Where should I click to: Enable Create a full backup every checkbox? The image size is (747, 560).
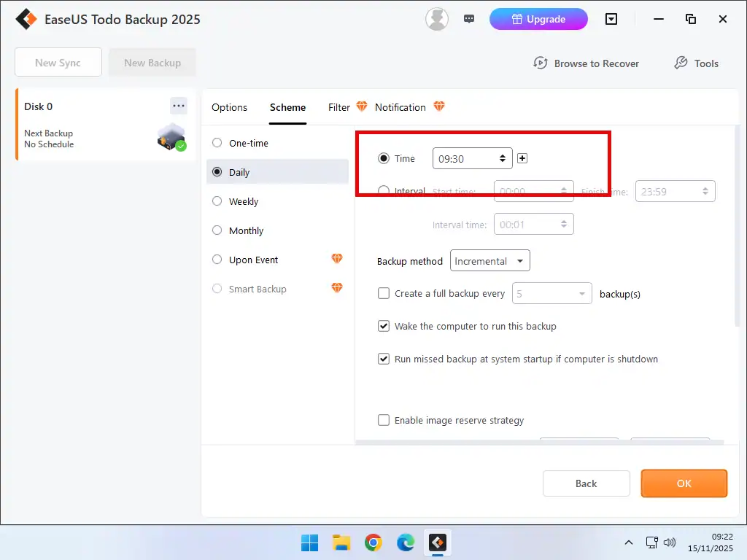click(384, 293)
